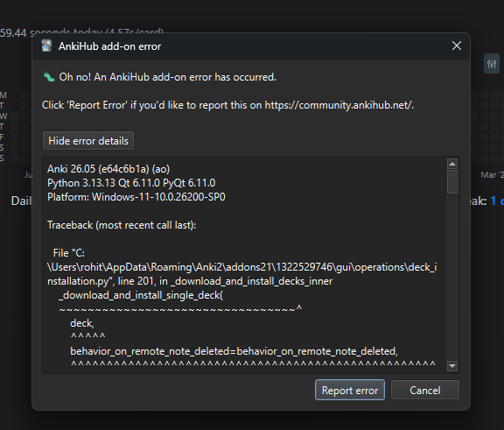This screenshot has height=430, width=504.
Task: Click the Report error button
Action: [x=350, y=390]
